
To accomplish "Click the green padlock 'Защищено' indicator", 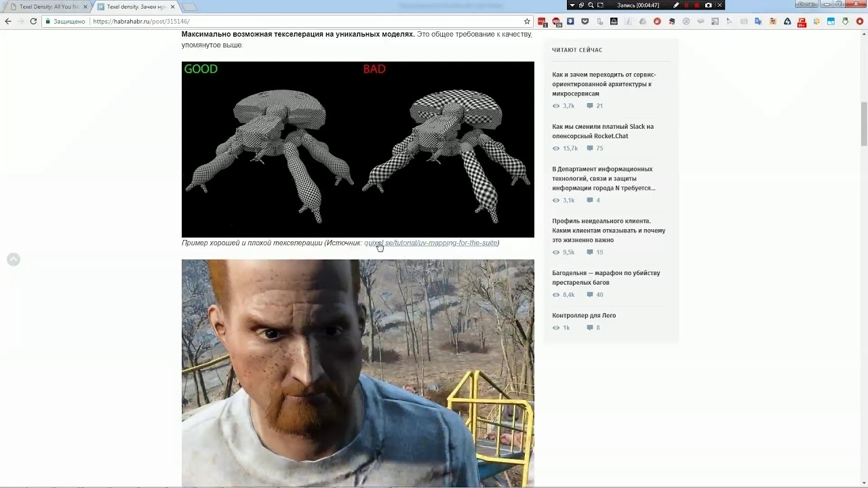I will point(66,22).
